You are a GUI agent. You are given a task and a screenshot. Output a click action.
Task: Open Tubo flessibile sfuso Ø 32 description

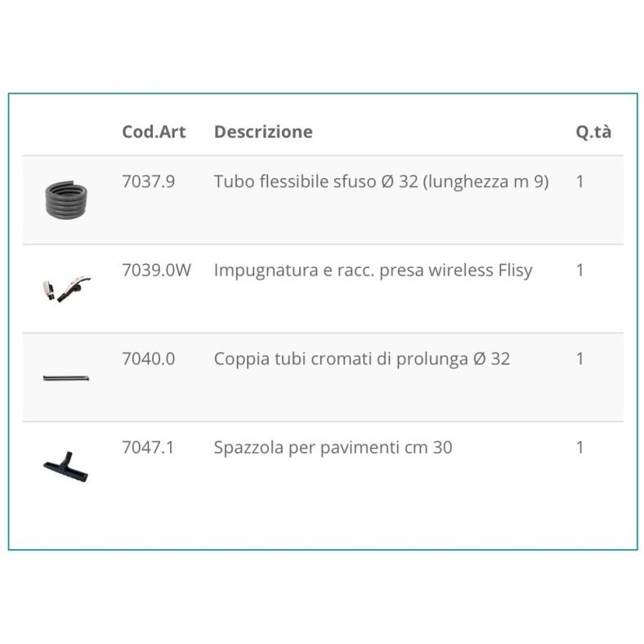pyautogui.click(x=381, y=181)
